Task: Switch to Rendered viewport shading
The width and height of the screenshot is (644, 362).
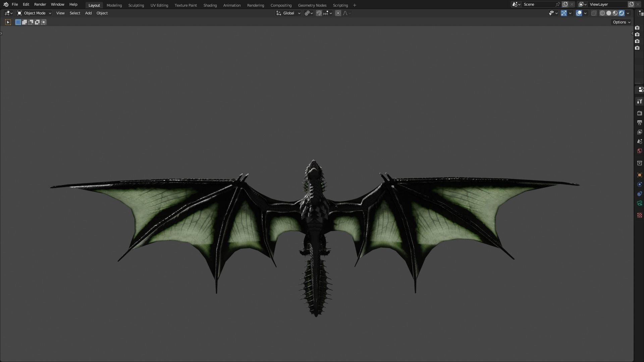Action: pyautogui.click(x=622, y=13)
